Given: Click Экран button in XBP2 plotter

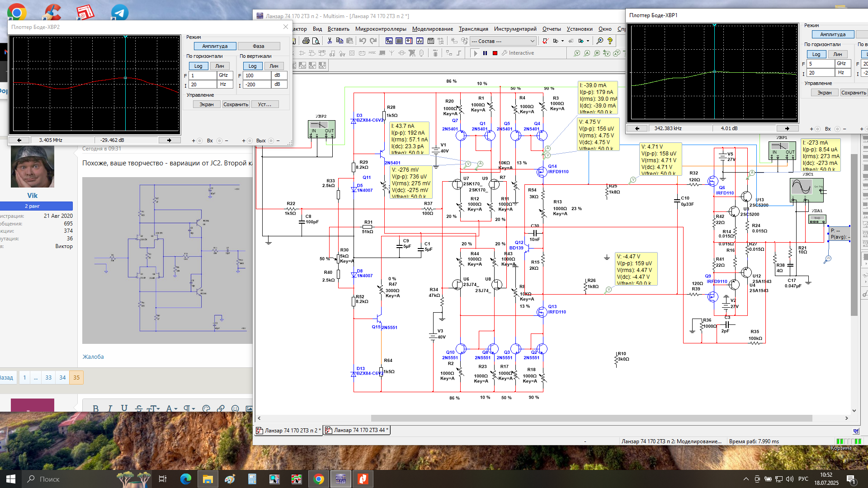Looking at the screenshot, I should (207, 104).
